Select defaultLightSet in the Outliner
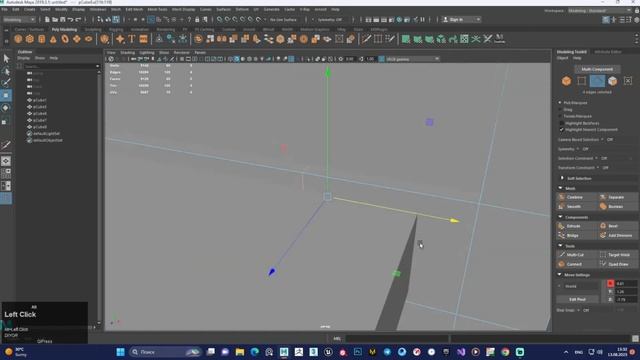Image resolution: width=640 pixels, height=360 pixels. [x=46, y=133]
